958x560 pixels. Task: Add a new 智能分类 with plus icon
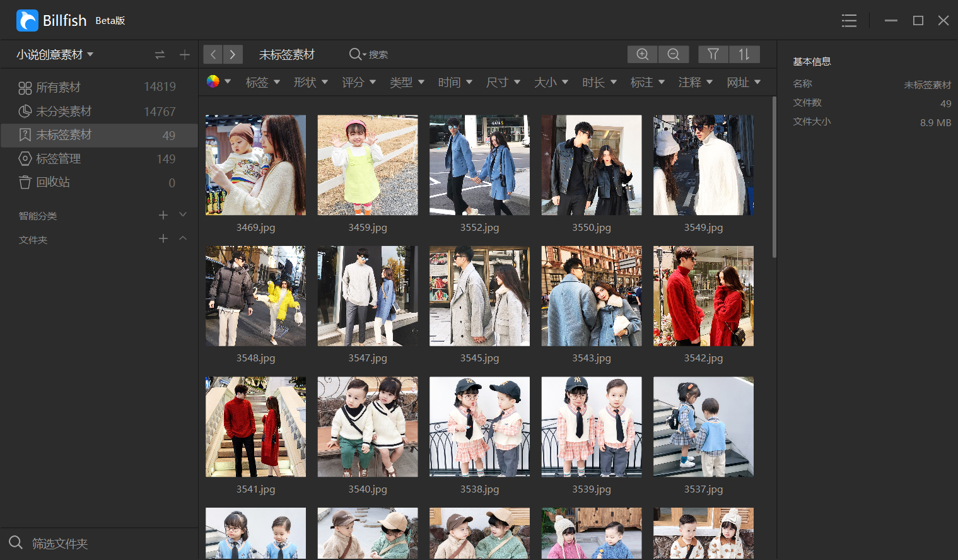(x=163, y=215)
